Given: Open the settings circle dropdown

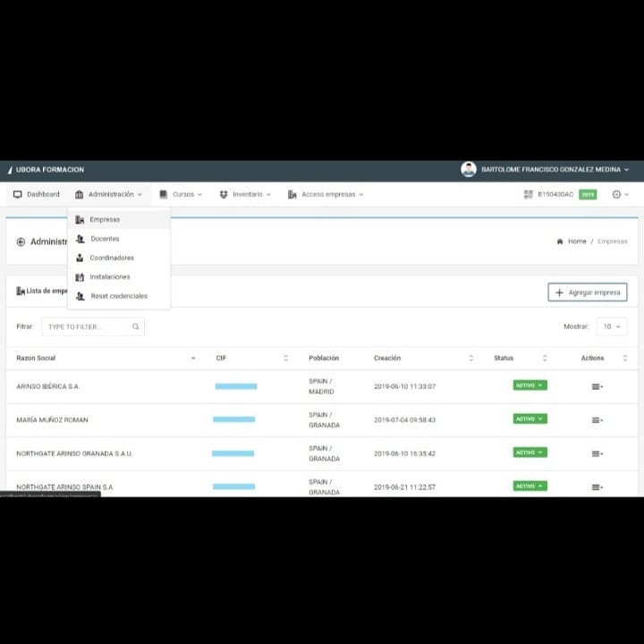Looking at the screenshot, I should (620, 194).
